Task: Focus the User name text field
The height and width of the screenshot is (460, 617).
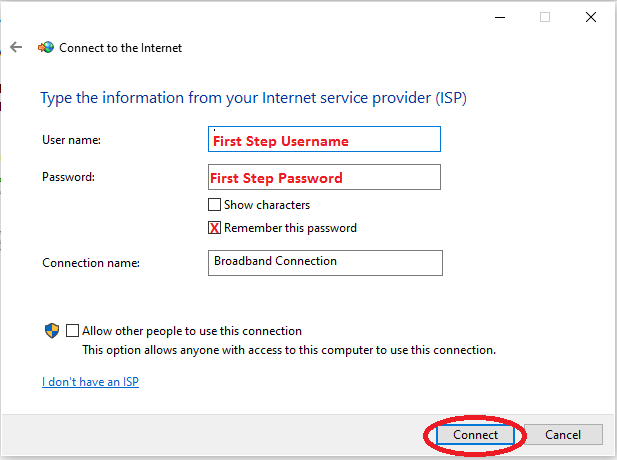Action: (x=324, y=139)
